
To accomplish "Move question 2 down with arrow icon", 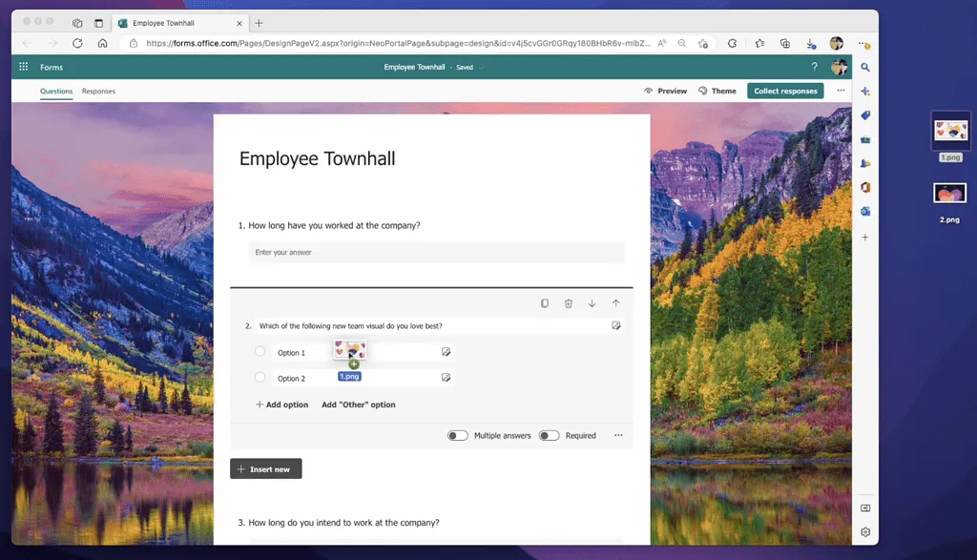I will point(592,303).
